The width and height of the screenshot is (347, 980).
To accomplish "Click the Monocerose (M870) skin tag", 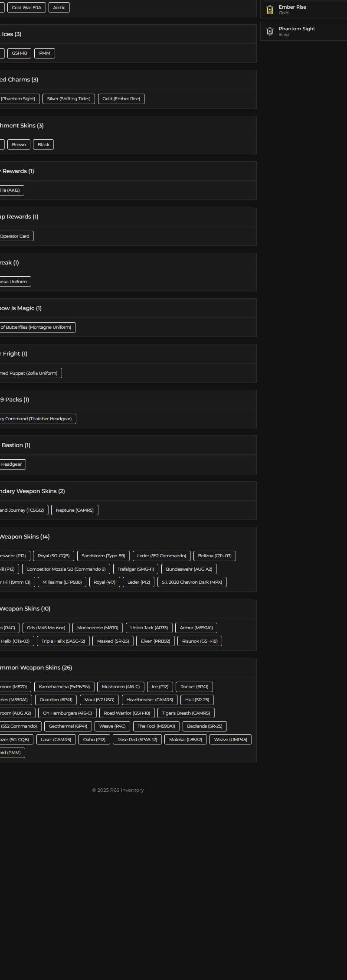I will (x=98, y=627).
